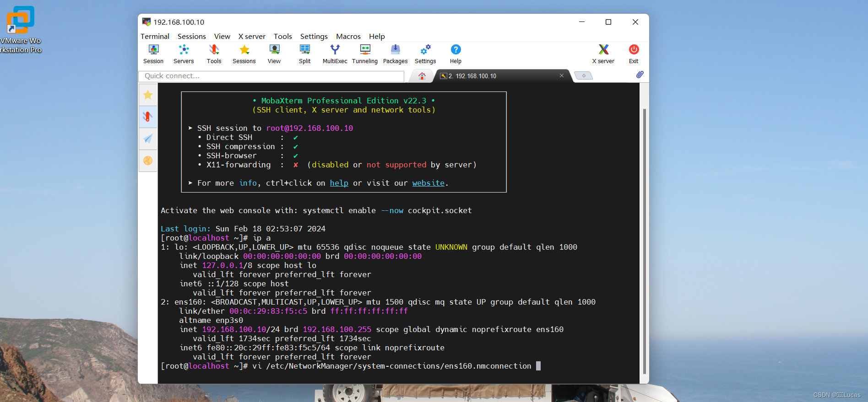Click the 'altname enp3s0' line

211,320
